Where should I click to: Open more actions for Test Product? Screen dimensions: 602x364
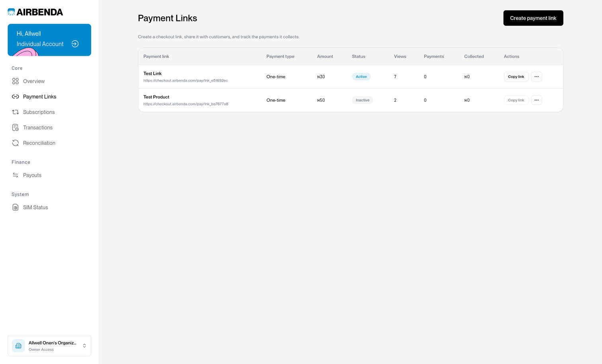click(536, 100)
